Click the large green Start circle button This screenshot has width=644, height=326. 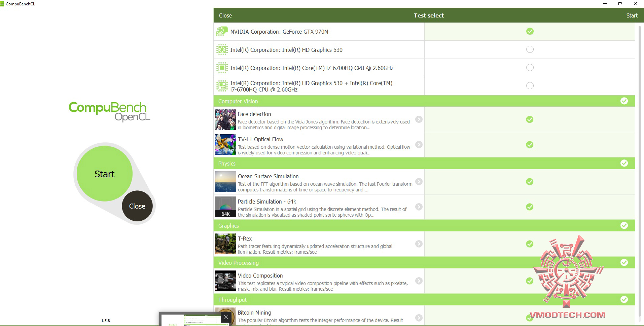[x=105, y=174]
